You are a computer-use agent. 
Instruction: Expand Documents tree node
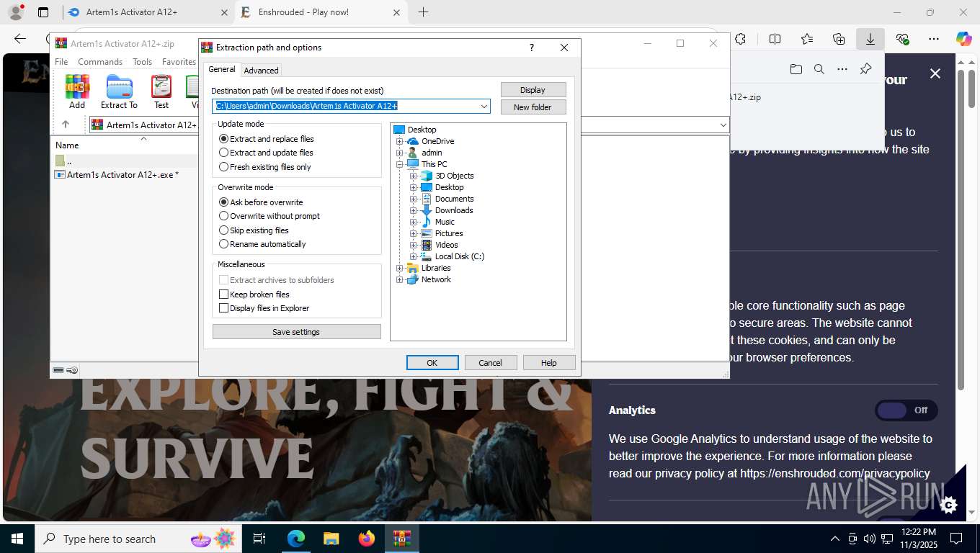coord(413,199)
